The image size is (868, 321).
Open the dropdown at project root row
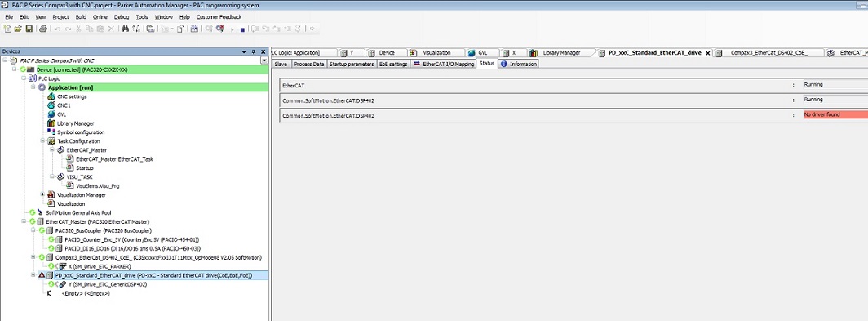pos(264,60)
